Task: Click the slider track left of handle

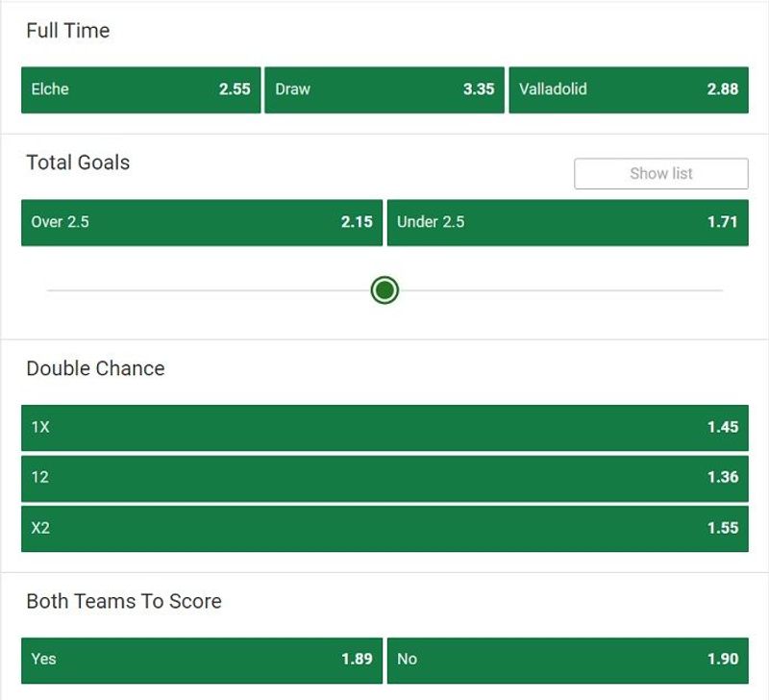Action: [209, 290]
